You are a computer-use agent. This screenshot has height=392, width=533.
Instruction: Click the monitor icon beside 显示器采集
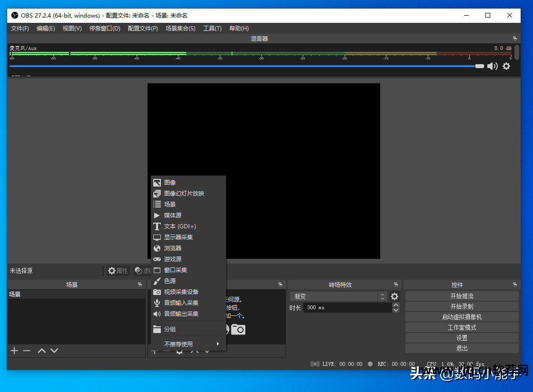coord(157,237)
